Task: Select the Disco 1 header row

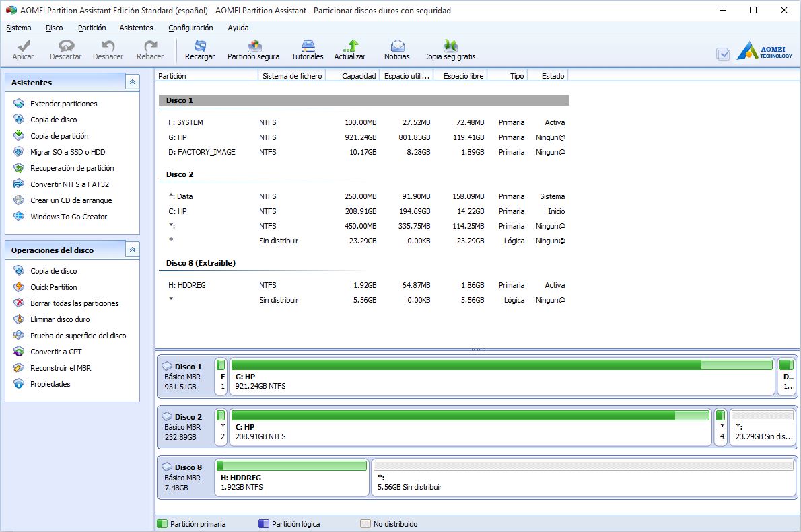Action: (363, 100)
